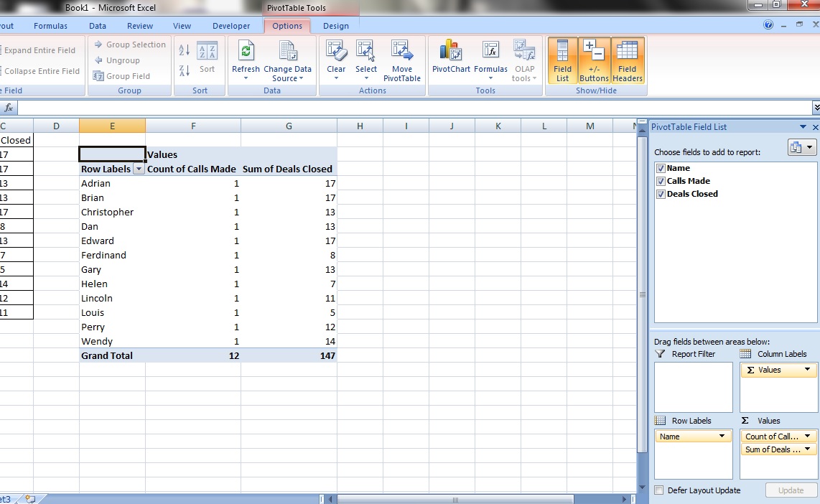Image resolution: width=820 pixels, height=504 pixels.
Task: Toggle the +/- Buttons display
Action: [594, 60]
